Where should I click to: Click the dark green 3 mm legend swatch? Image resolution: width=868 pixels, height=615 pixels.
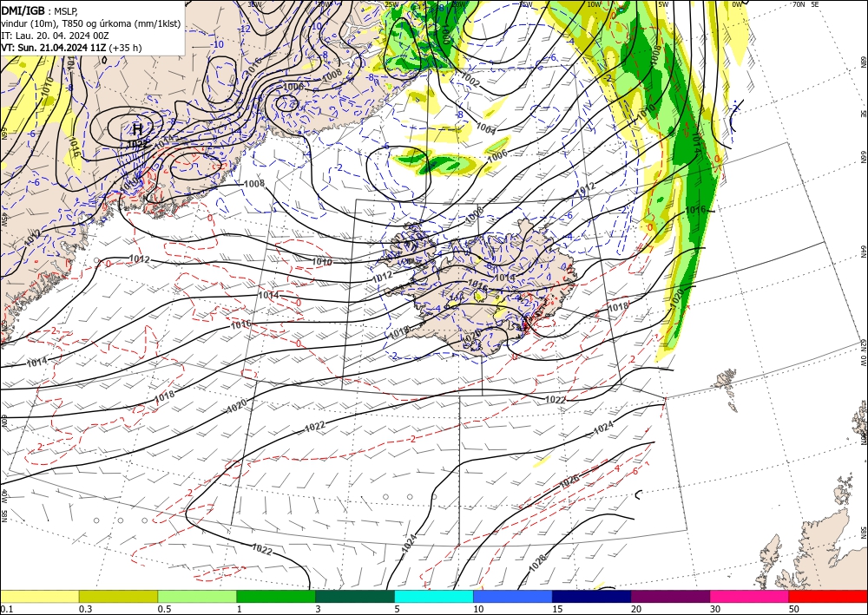[x=355, y=596]
